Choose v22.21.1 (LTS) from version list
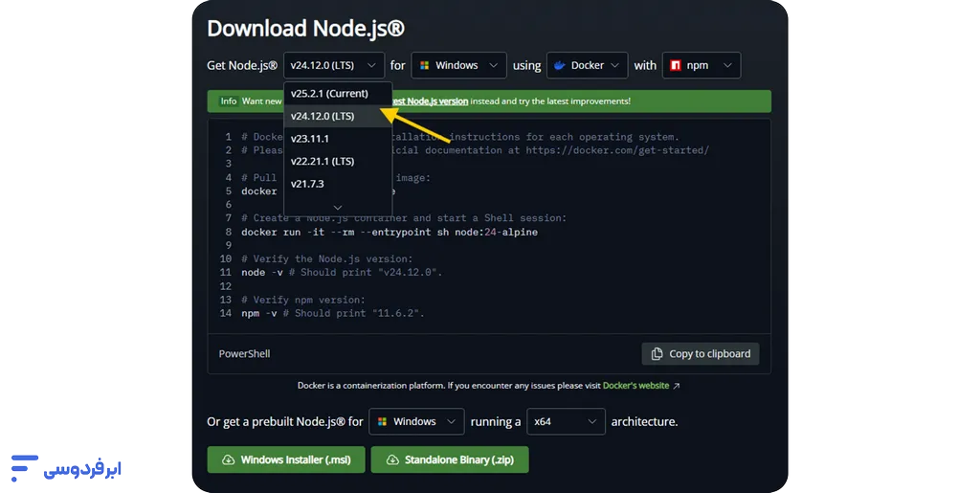This screenshot has width=980, height=493. [x=338, y=161]
